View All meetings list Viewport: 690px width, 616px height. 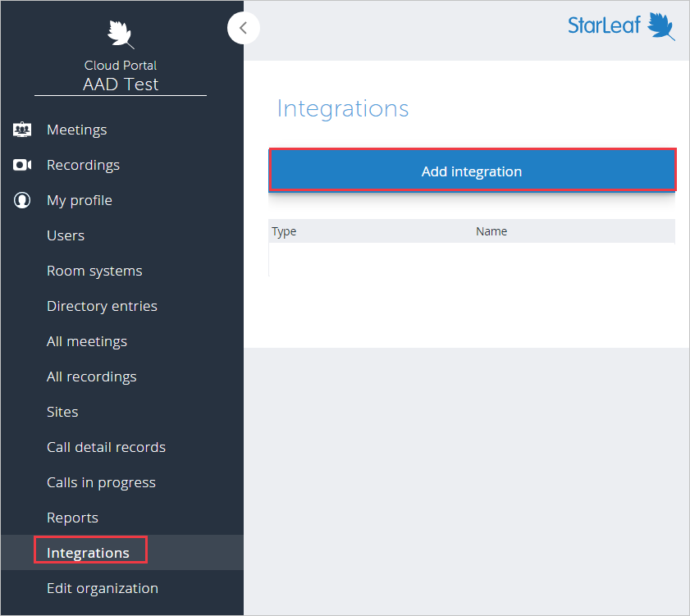[x=87, y=341]
